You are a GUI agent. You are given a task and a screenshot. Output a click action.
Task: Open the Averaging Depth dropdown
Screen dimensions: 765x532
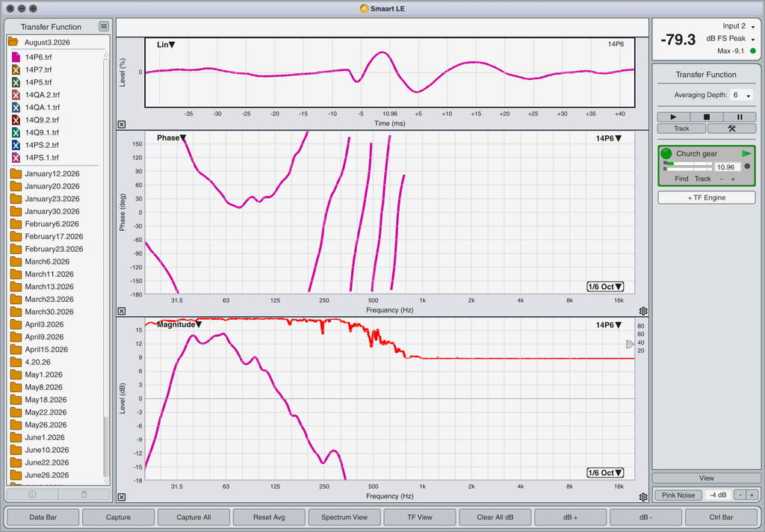pyautogui.click(x=742, y=95)
